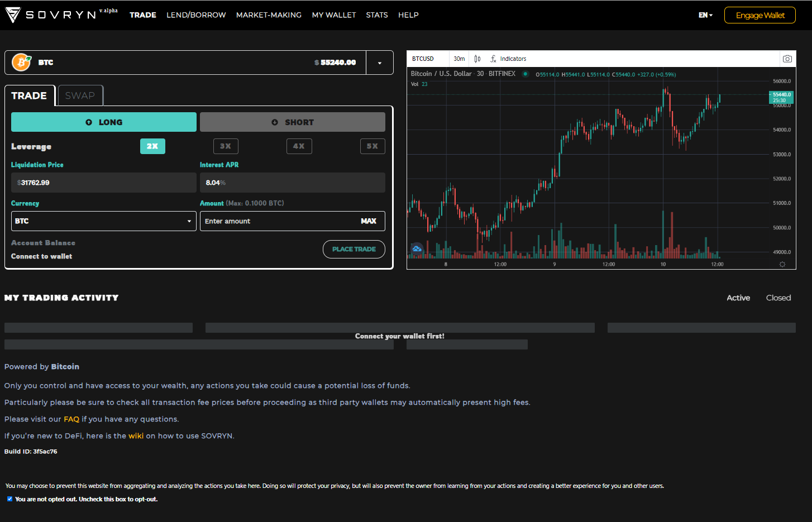Open the FAQ link

(x=71, y=419)
